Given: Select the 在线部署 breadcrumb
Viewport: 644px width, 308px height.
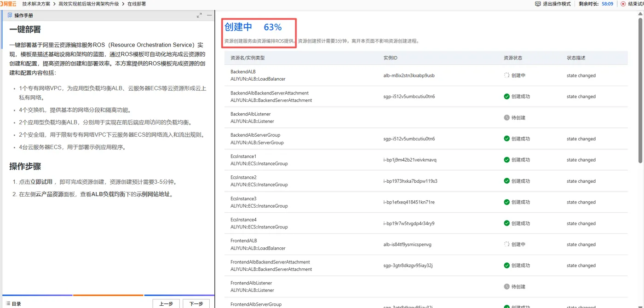Looking at the screenshot, I should coord(137,4).
